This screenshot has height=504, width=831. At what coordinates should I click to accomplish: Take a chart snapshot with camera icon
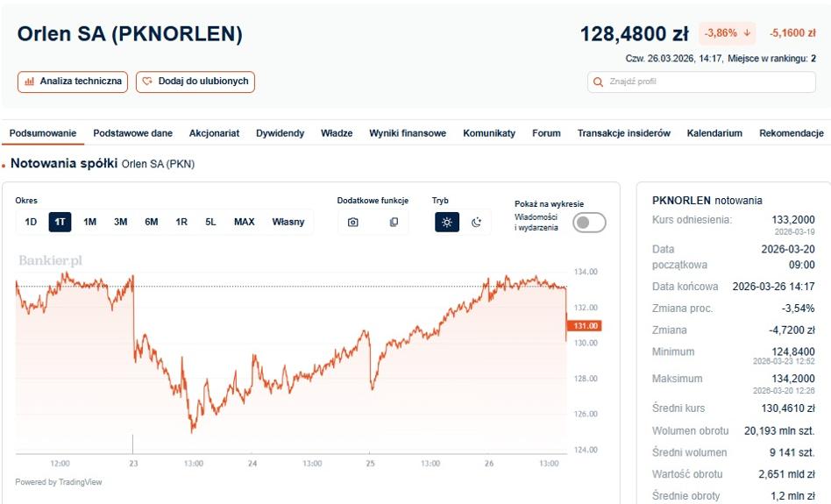[x=353, y=222]
